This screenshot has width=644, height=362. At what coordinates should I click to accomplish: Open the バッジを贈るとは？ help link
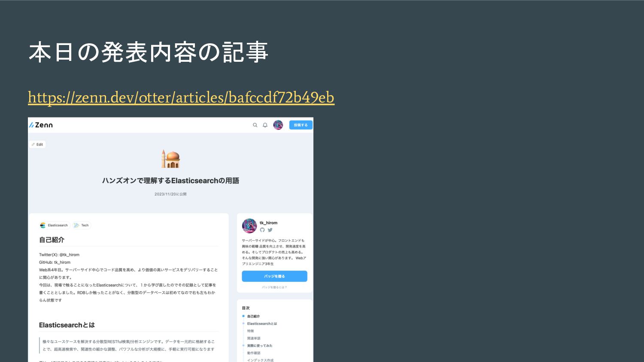pos(274,287)
